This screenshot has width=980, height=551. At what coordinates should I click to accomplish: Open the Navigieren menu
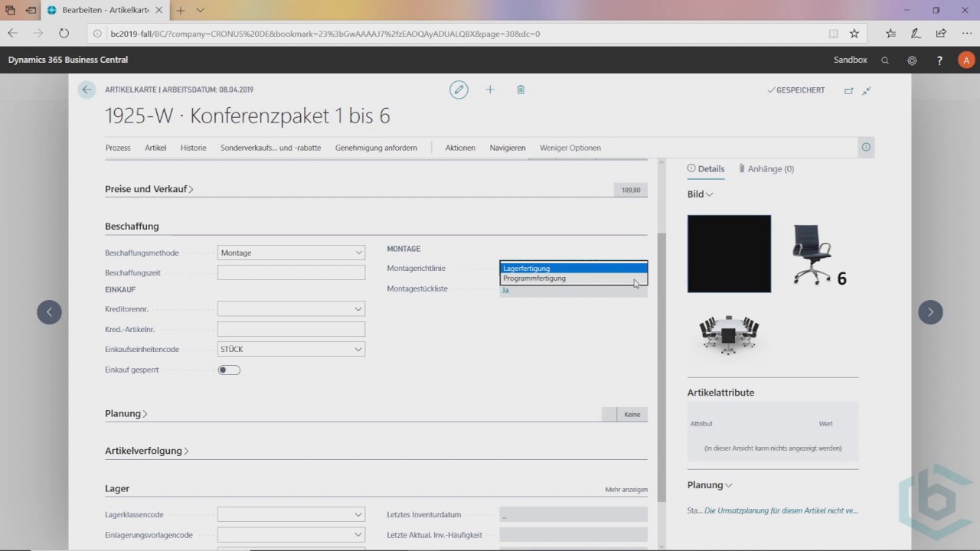(508, 148)
